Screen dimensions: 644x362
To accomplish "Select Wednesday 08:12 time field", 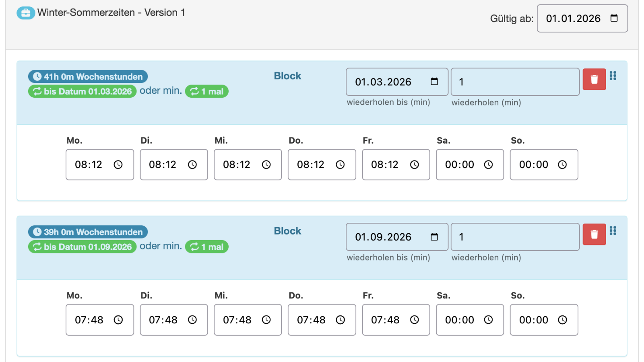I will (248, 165).
